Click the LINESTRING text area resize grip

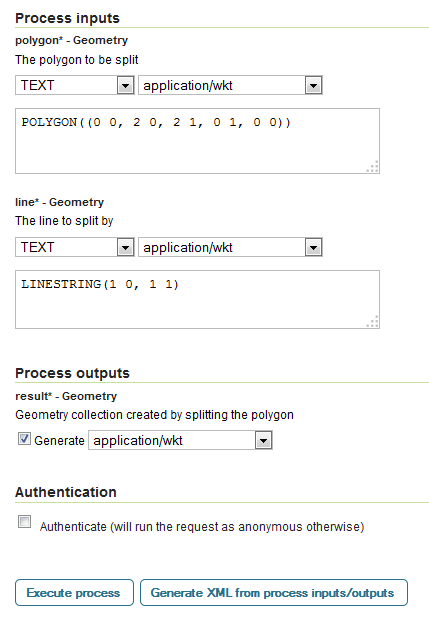tap(373, 321)
